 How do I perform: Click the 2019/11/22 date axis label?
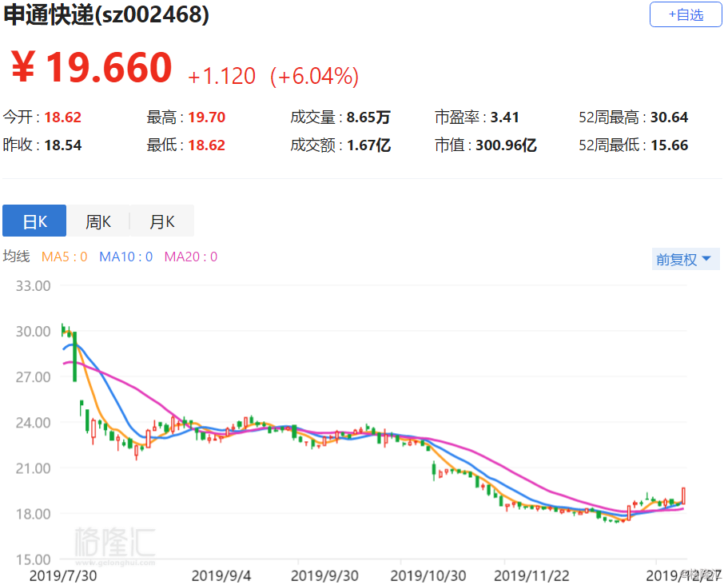[531, 575]
